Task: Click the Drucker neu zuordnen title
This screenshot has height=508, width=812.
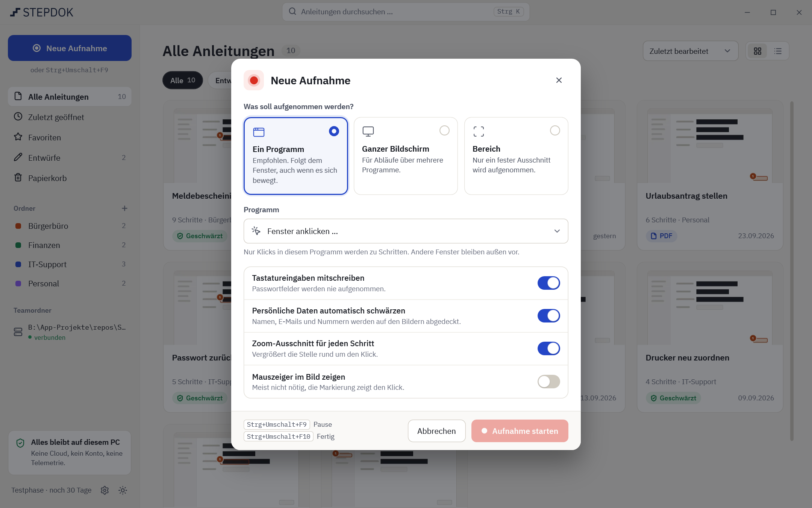Action: pos(687,357)
